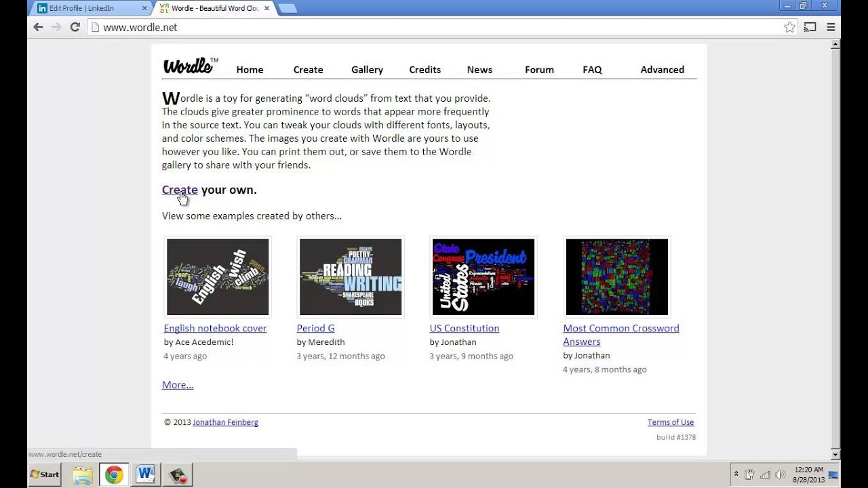Screen dimensions: 868x488
Task: Click '4 years, 8 months ago' text
Action: point(605,369)
